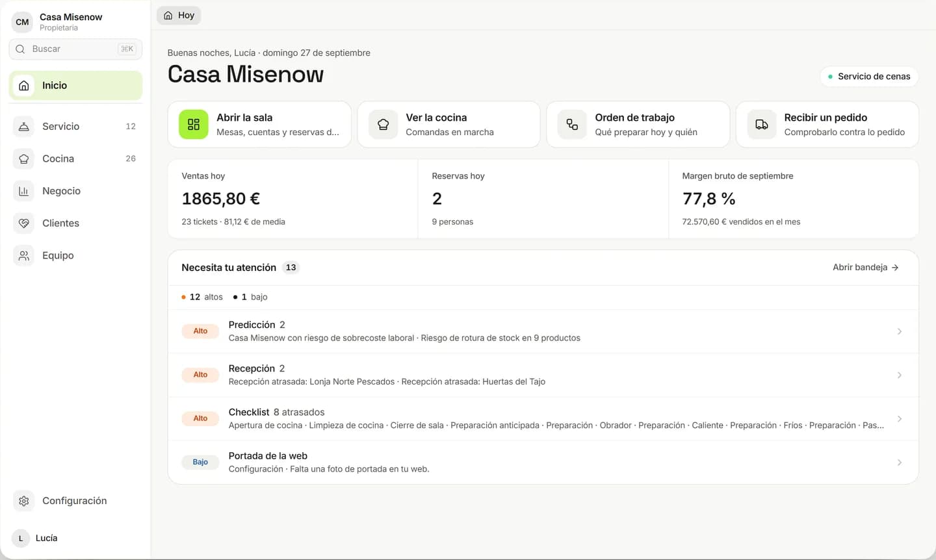Expand the Checklist atrasados row chevron
The image size is (936, 560).
coord(900,418)
